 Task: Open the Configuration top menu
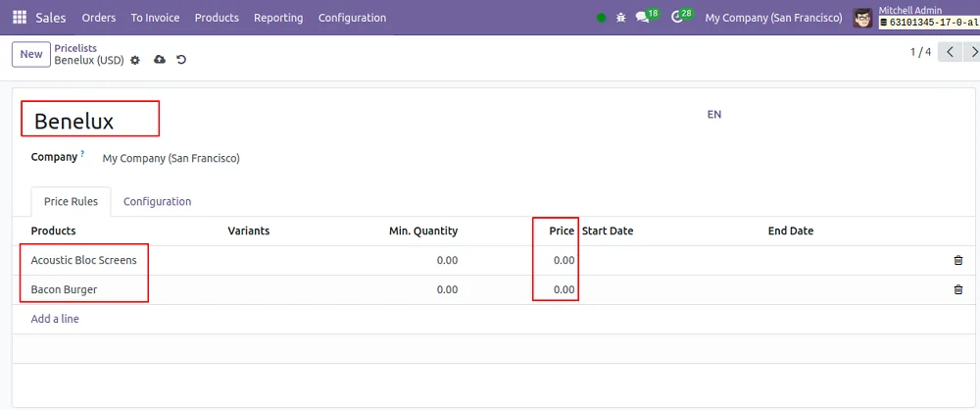pos(352,18)
